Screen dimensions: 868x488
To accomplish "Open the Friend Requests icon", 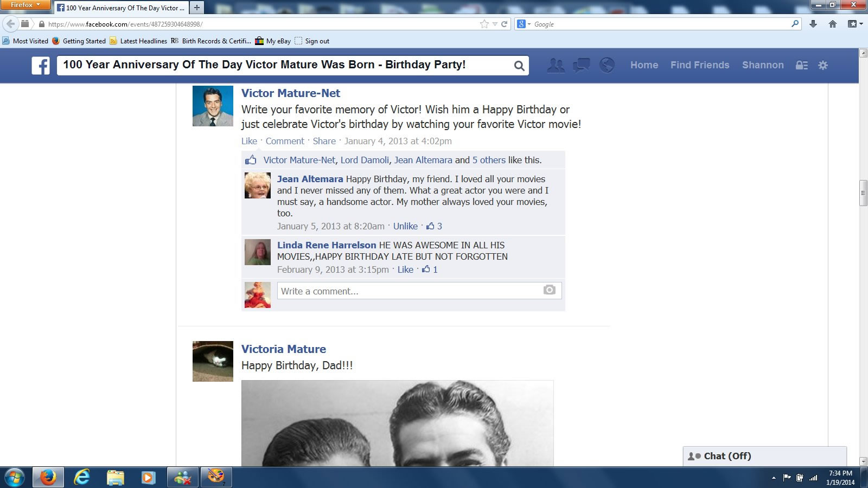I will pyautogui.click(x=556, y=66).
